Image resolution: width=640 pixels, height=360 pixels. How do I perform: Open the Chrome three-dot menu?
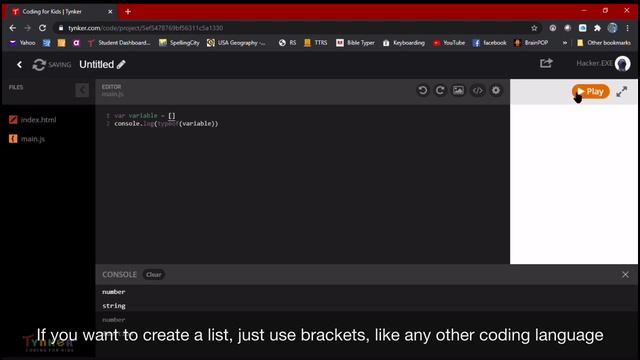click(628, 28)
